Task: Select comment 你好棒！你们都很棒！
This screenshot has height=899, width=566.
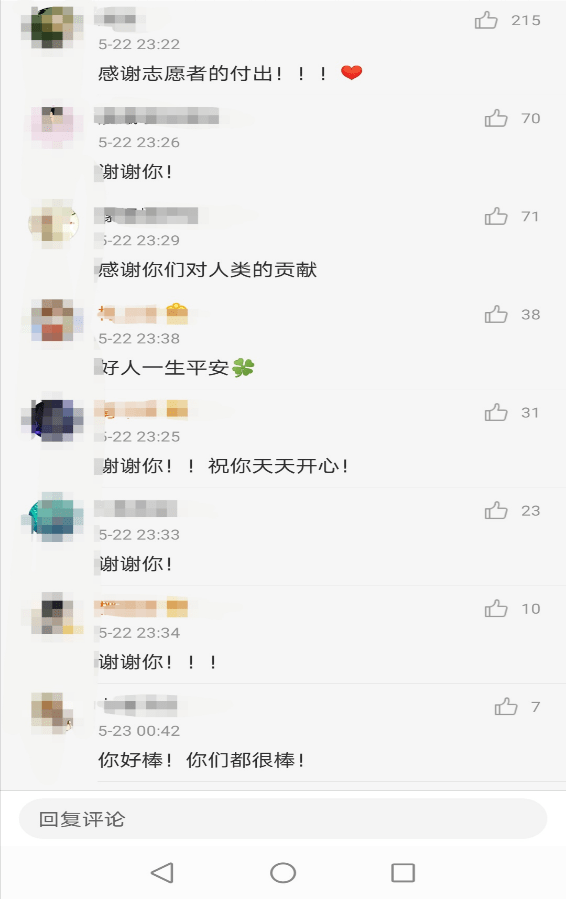Action: (201, 760)
